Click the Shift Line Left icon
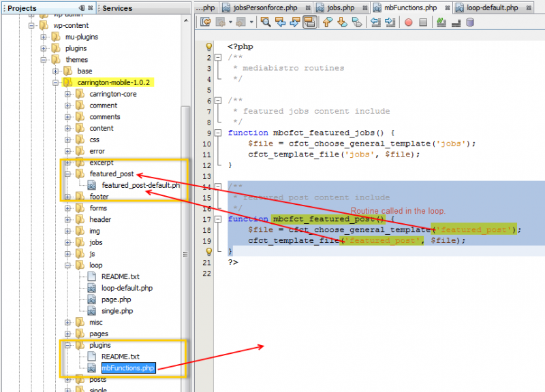Viewport: 545px width, 392px height. tap(375, 22)
